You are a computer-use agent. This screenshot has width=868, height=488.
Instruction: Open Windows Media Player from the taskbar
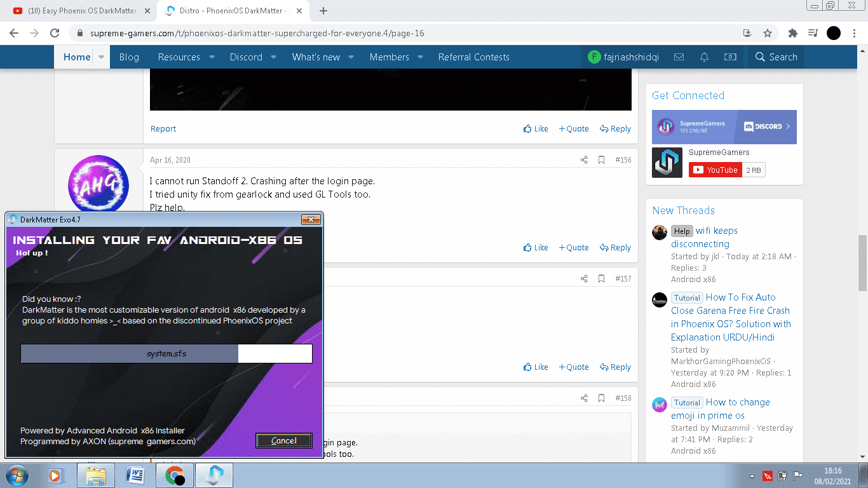coord(56,475)
